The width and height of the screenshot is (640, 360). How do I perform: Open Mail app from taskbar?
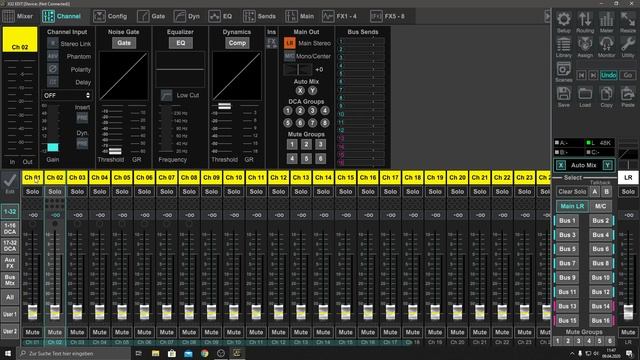click(188, 353)
